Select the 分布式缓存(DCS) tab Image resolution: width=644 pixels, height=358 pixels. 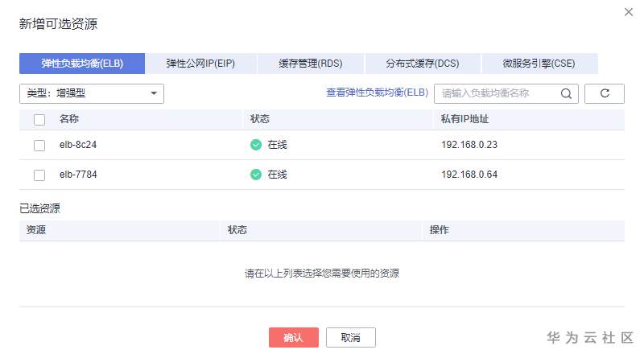coord(422,64)
